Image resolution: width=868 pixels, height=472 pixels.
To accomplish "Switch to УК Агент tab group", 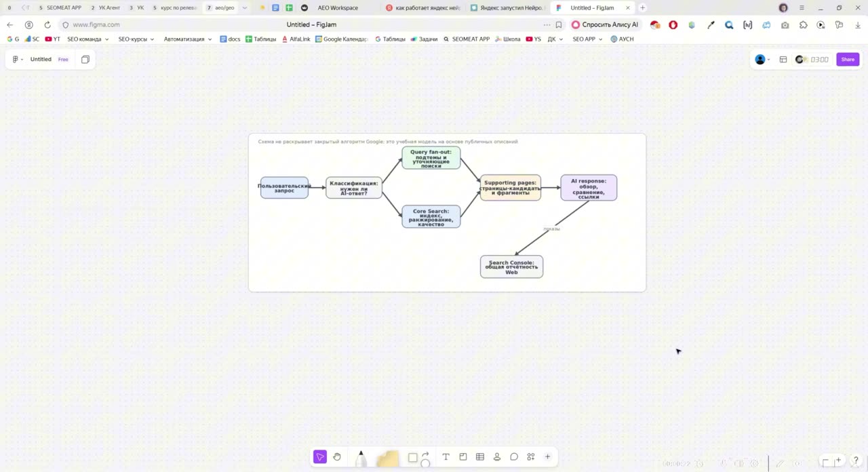I will point(105,8).
